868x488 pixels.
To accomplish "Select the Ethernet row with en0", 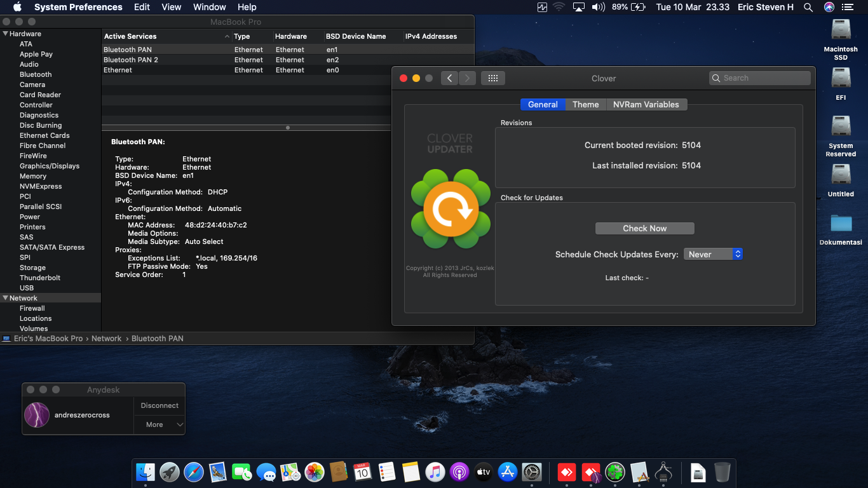I will [288, 70].
